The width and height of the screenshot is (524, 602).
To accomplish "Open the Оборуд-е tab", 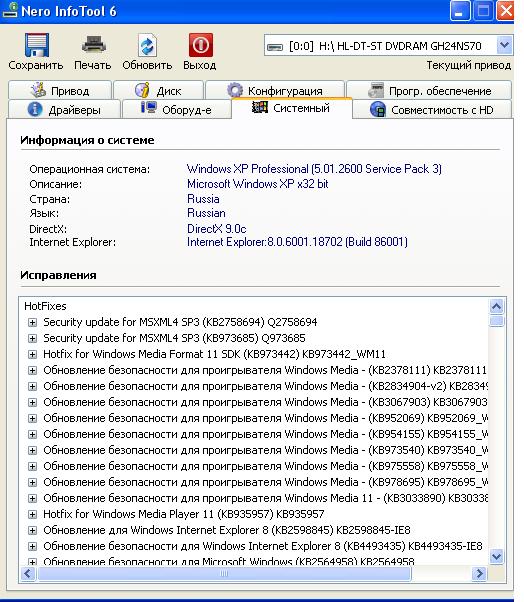I will coord(177,110).
